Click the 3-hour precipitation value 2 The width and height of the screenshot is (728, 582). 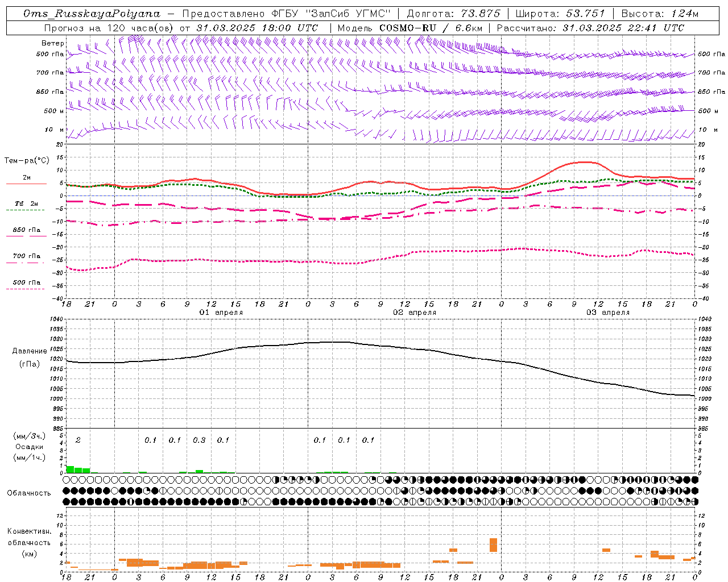point(78,440)
